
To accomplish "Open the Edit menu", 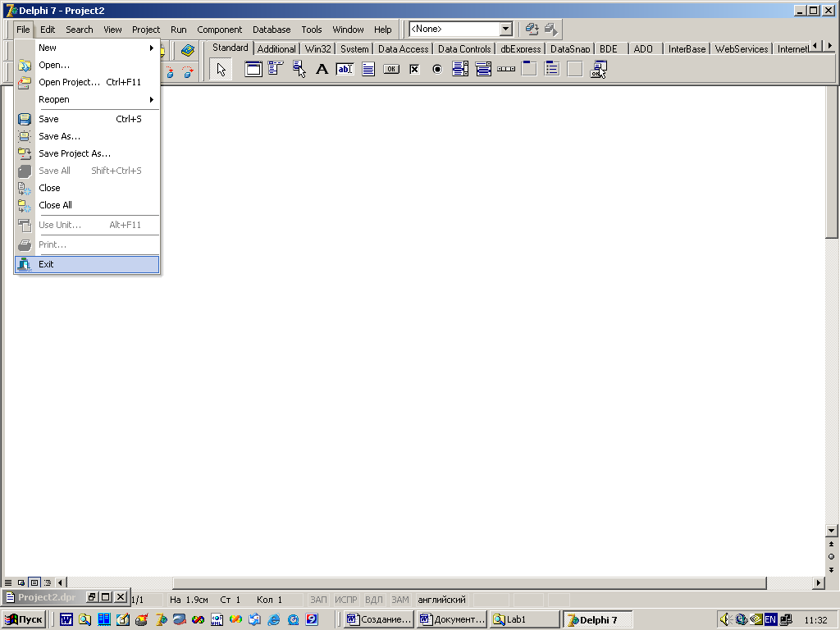I will (47, 30).
